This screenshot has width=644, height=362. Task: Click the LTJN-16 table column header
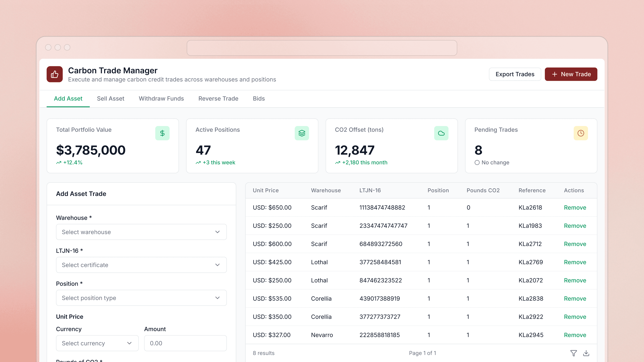point(370,191)
